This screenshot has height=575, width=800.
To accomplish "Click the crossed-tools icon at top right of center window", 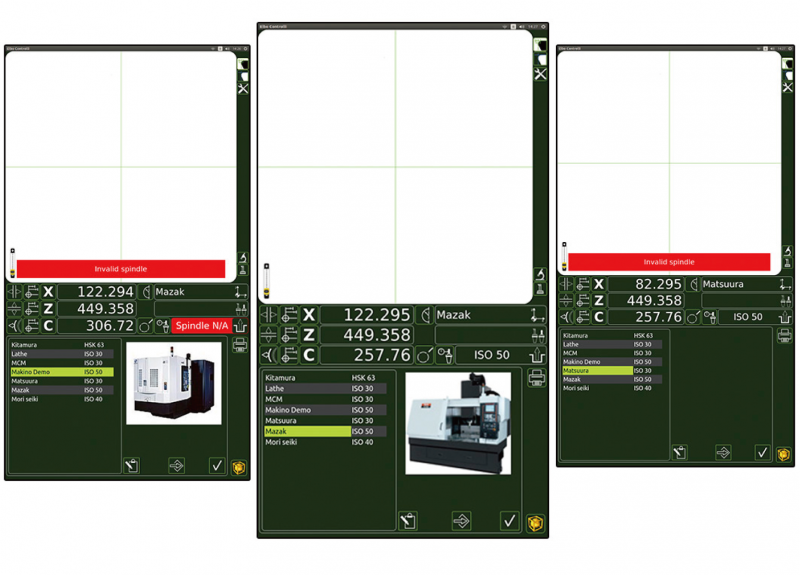I will (x=540, y=74).
